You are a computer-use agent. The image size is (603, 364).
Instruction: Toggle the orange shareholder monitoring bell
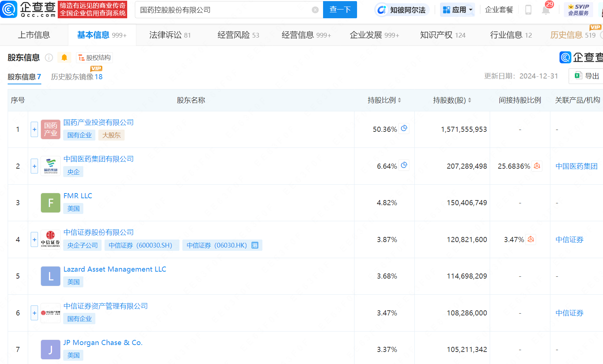tap(64, 58)
